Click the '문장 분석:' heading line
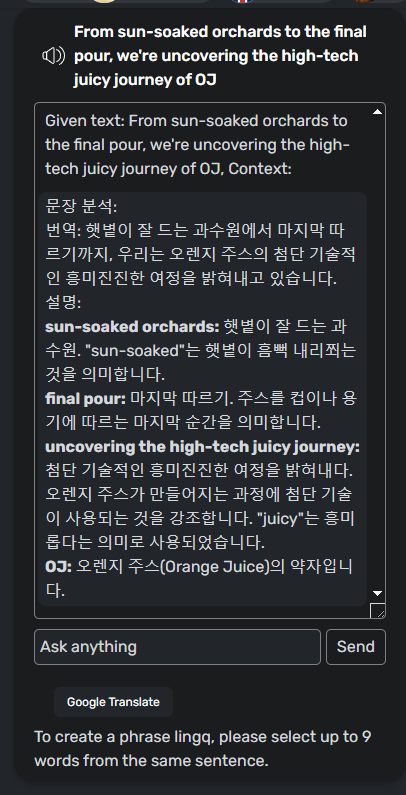This screenshot has height=795, width=406. pos(81,206)
